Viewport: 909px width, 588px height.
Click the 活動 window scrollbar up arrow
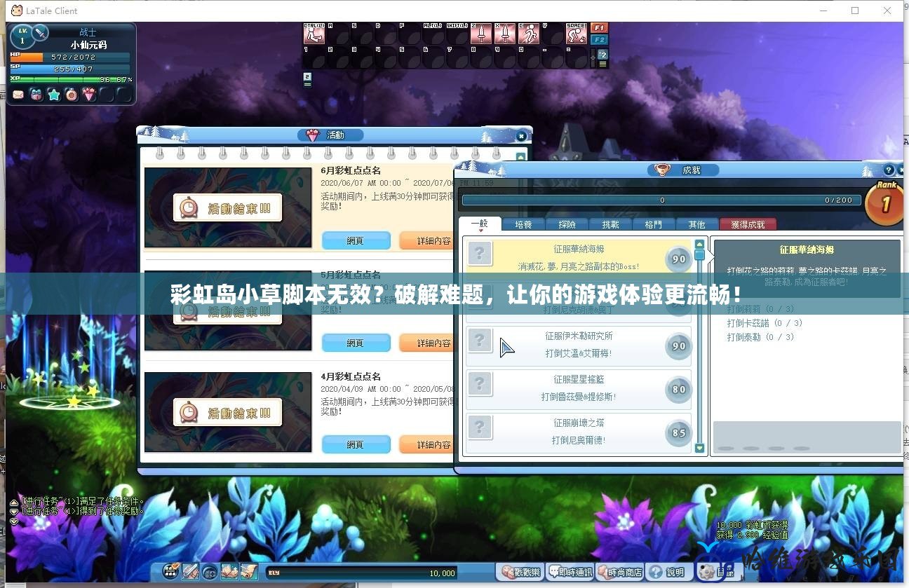pyautogui.click(x=520, y=156)
